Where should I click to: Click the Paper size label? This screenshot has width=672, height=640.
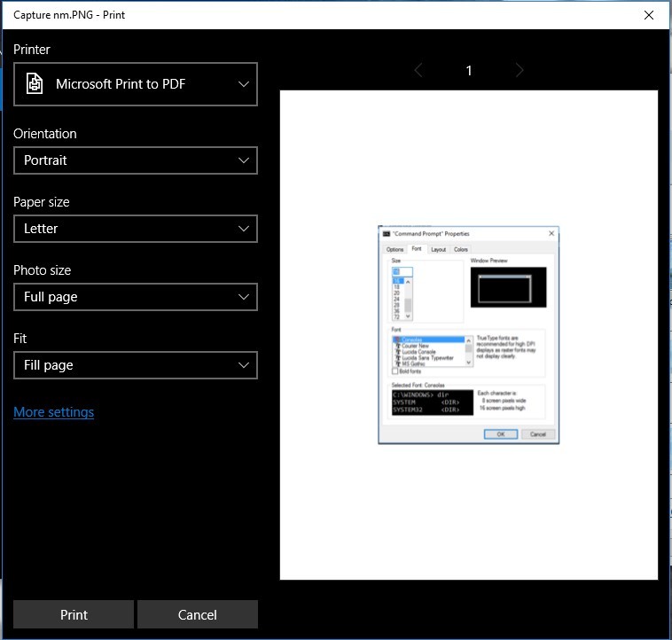[41, 202]
